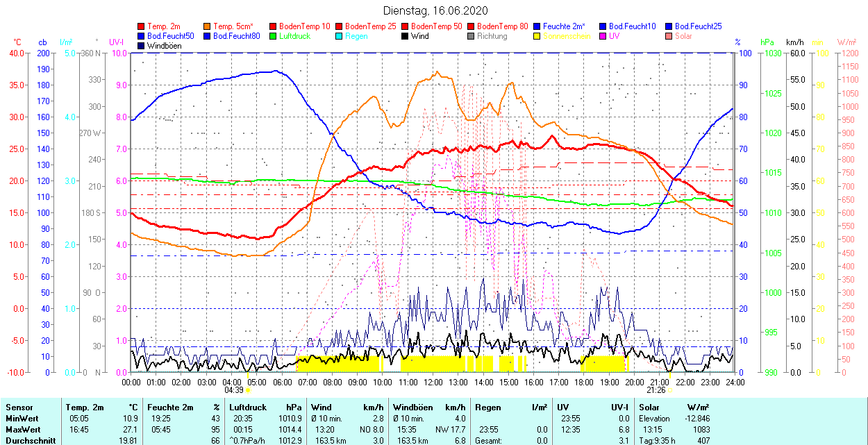Click the Feuchte 2m* legend label
Screen dimensions: 868x445
(x=565, y=26)
